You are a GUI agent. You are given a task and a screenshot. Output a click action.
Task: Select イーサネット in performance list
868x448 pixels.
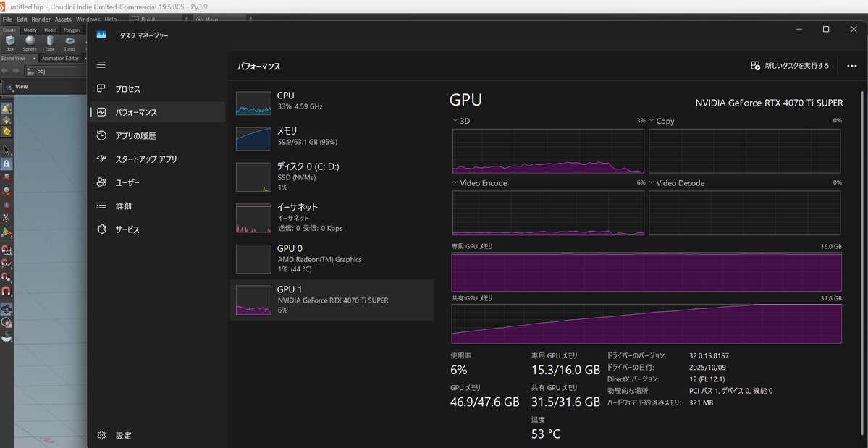[x=332, y=218]
